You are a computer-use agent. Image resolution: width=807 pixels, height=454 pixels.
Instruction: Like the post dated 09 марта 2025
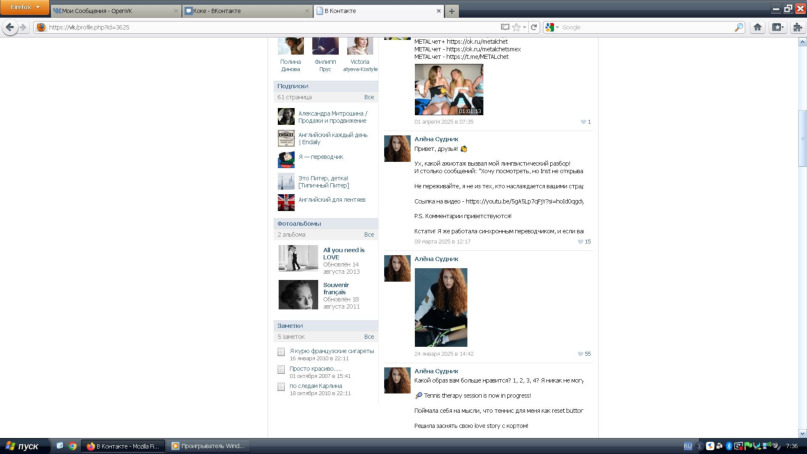click(x=584, y=241)
